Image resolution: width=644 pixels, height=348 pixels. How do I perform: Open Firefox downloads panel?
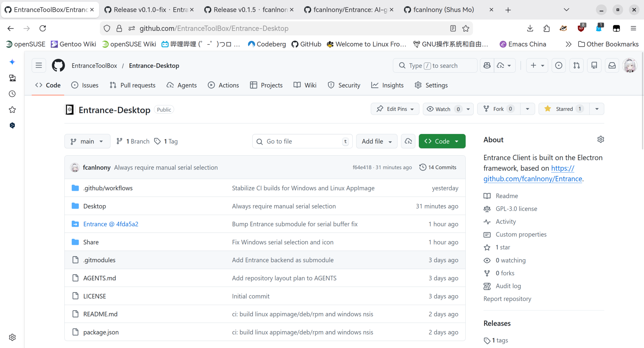[x=530, y=28]
